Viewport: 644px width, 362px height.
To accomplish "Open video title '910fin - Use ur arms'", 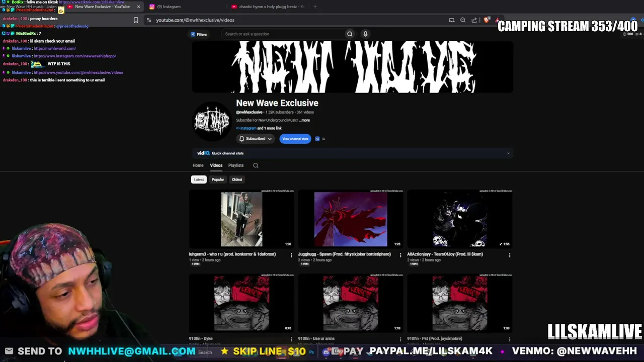I will coord(316,339).
